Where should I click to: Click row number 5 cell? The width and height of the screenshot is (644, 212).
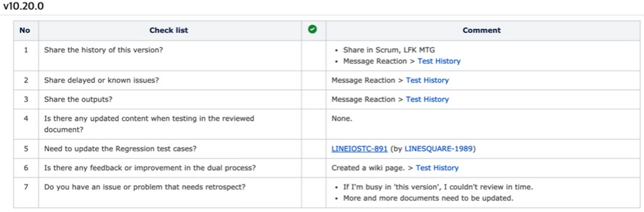pos(26,149)
